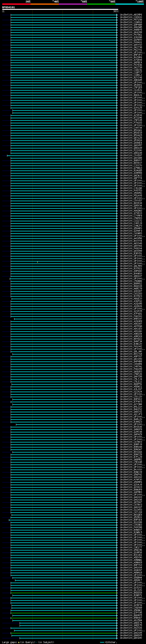Select hit label UniRef100_Q53HV1
146x644 pixels.
131,85
